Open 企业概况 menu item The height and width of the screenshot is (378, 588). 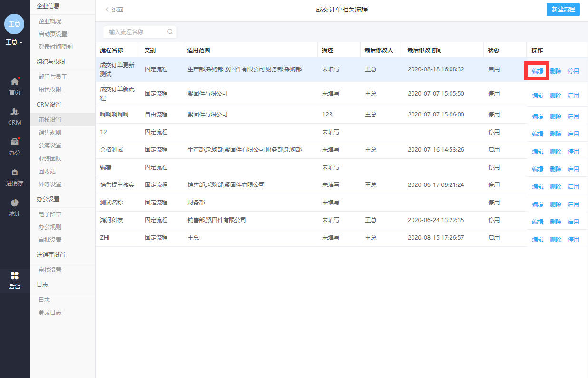coord(50,21)
